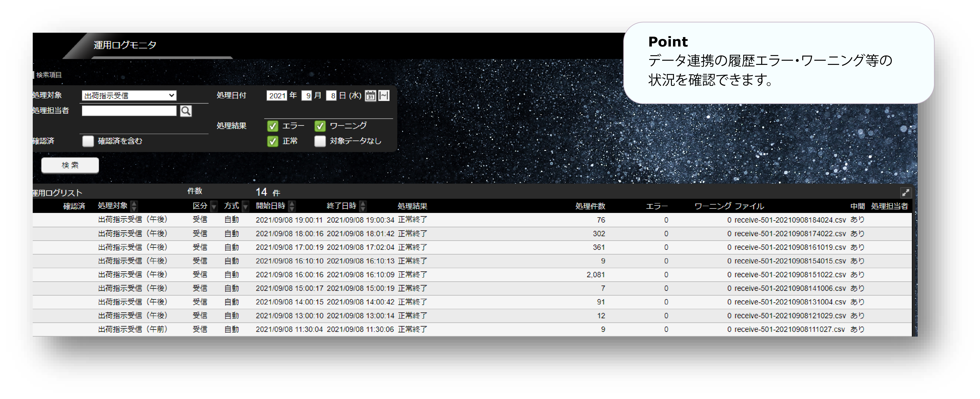Click end time 2021/09/08 15:00:19

coord(360,288)
